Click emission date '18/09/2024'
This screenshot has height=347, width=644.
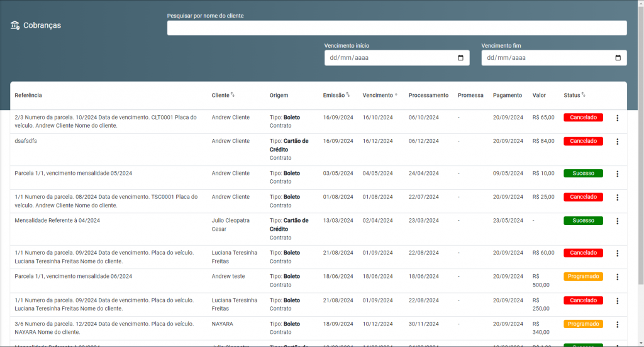tap(338, 324)
